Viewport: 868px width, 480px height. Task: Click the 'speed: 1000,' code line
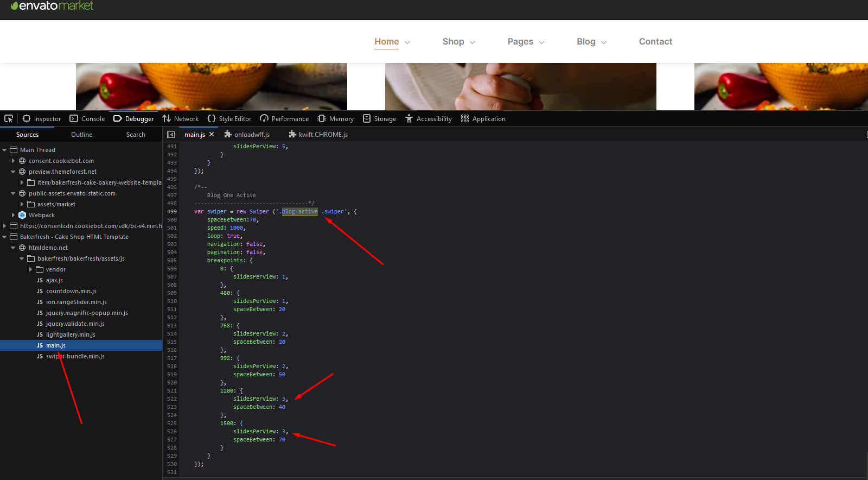tap(226, 228)
